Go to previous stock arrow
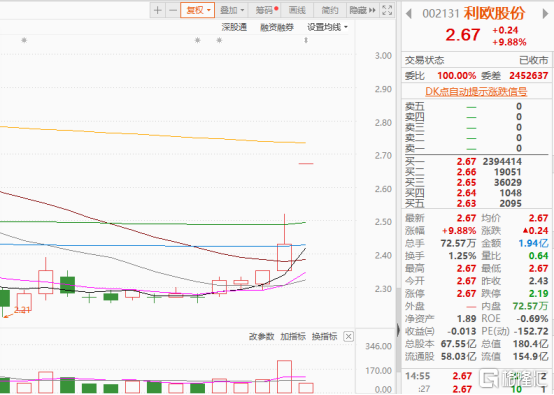This screenshot has width=554, height=395. tap(409, 14)
